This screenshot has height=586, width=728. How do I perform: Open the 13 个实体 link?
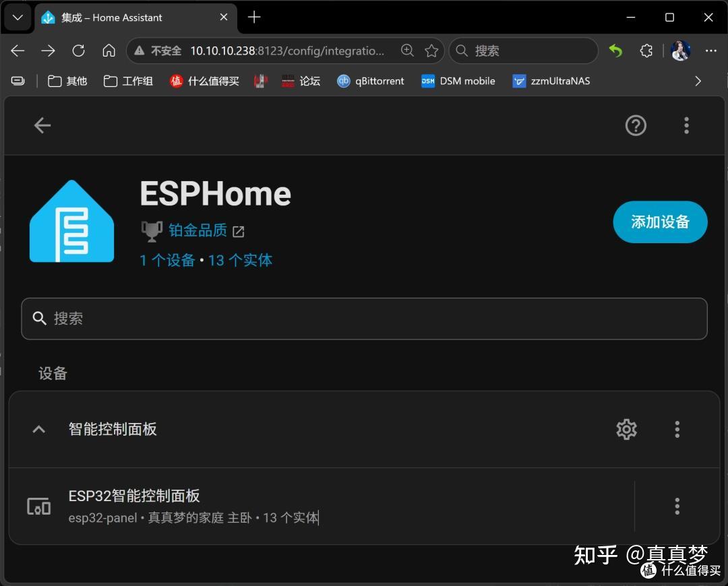(240, 260)
